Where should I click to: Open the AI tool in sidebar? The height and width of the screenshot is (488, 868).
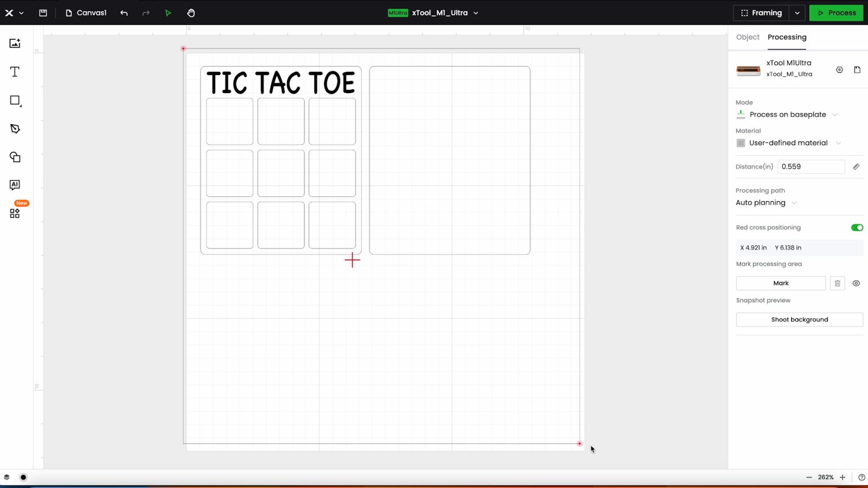15,185
